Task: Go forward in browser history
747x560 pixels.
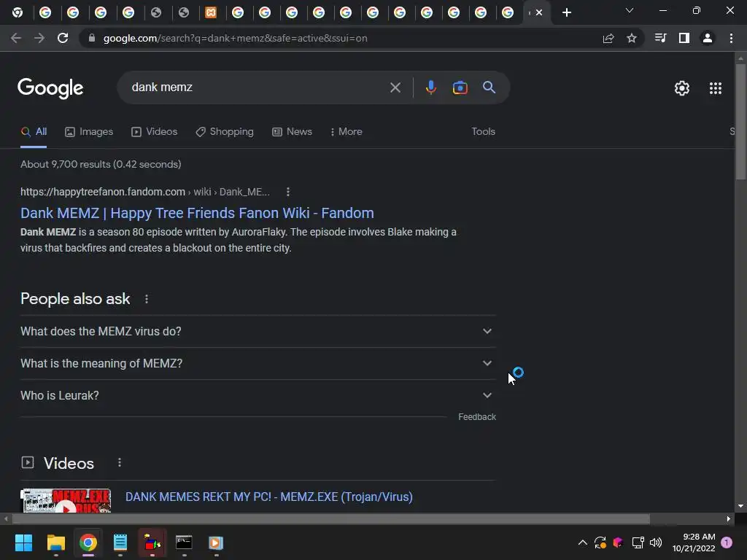Action: coord(39,38)
